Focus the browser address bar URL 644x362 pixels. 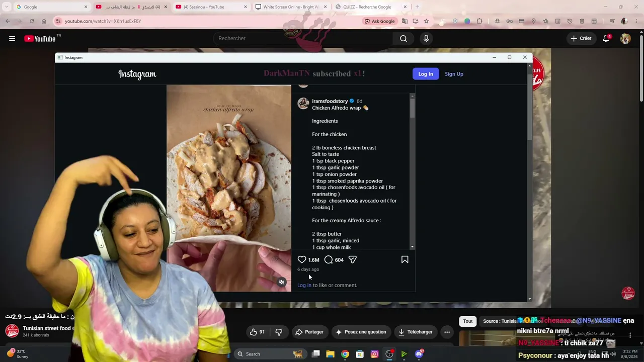coord(103,21)
